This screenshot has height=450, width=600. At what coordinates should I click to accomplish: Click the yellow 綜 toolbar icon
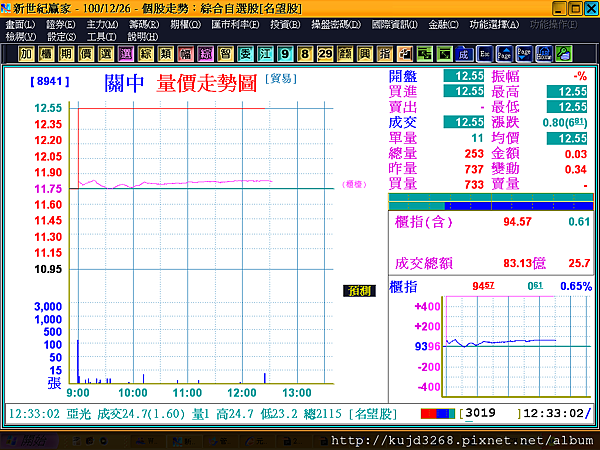coord(145,54)
